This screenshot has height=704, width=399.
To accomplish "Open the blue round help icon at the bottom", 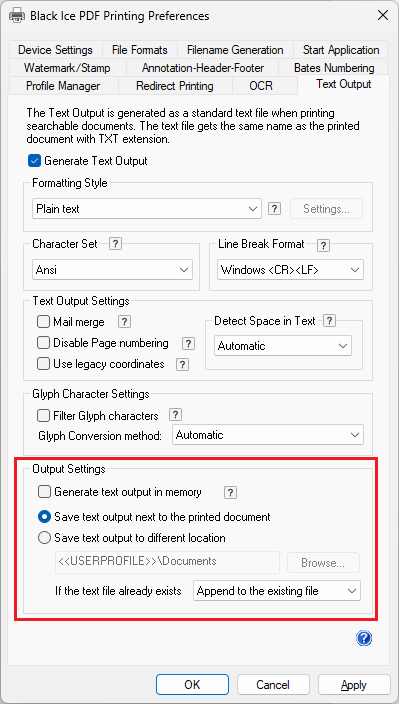I will 364,638.
